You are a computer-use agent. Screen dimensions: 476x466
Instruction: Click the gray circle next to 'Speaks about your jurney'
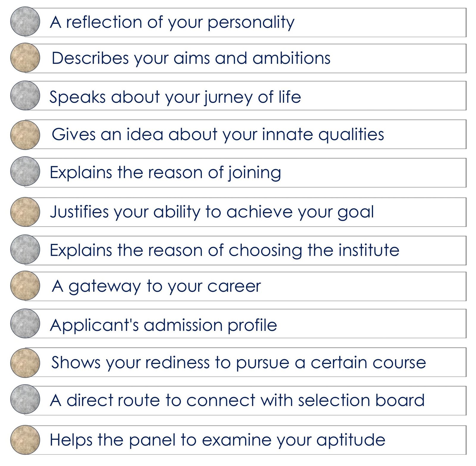25,95
